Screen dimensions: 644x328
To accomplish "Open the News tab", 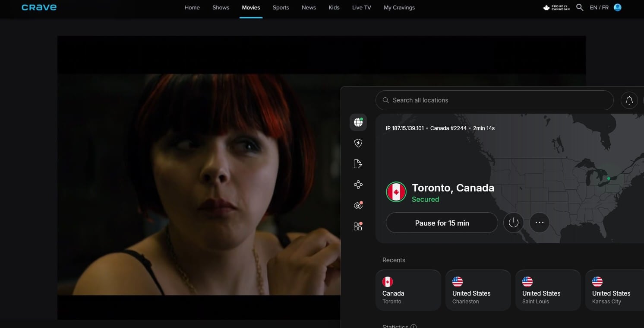I will click(309, 8).
